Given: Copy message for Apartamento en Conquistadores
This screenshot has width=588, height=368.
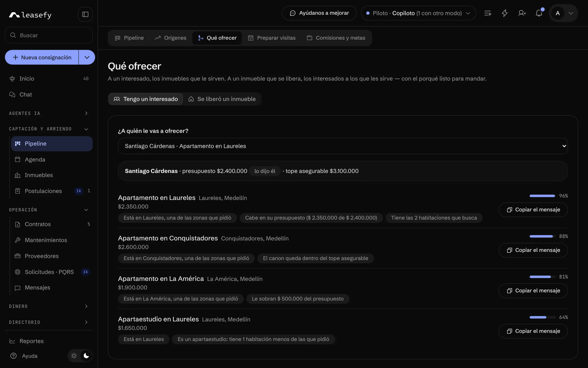Looking at the screenshot, I should (533, 250).
